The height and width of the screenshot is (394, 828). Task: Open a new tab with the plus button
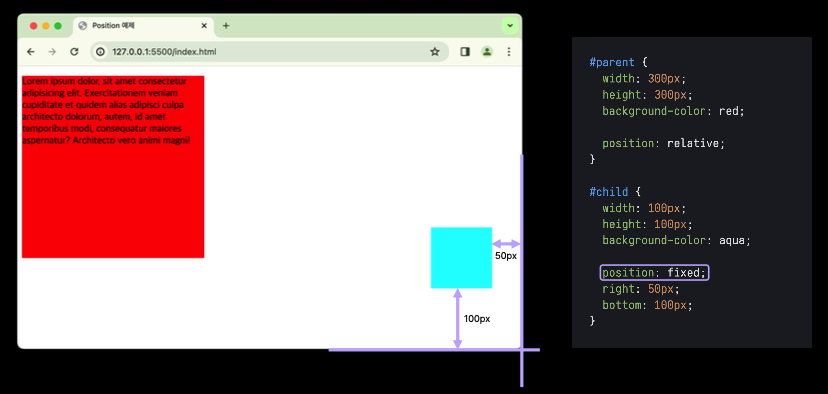point(226,25)
